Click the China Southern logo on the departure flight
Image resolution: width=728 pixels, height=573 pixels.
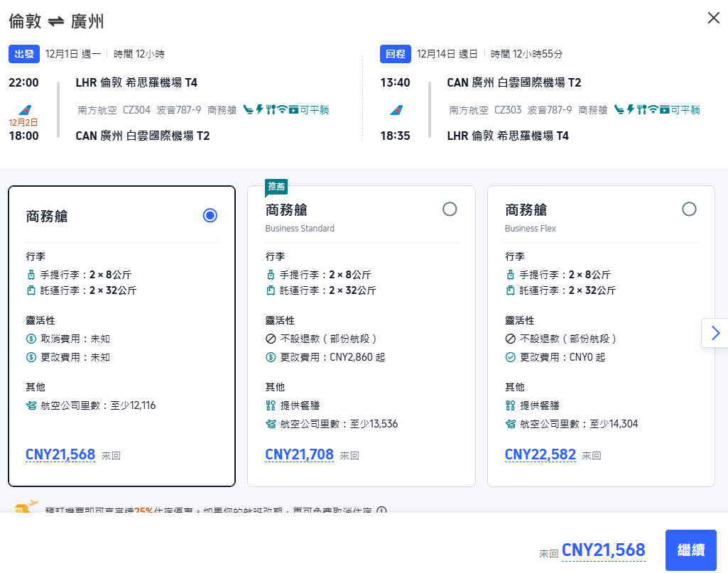(25, 110)
